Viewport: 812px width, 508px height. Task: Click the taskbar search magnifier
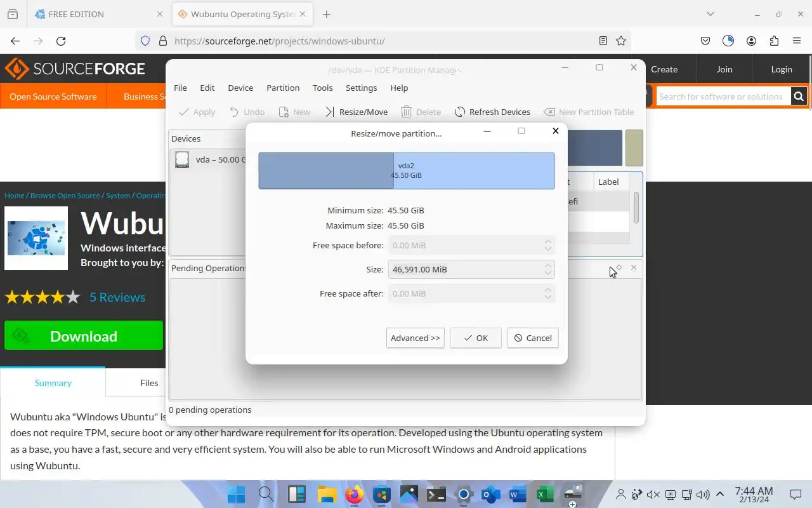266,494
